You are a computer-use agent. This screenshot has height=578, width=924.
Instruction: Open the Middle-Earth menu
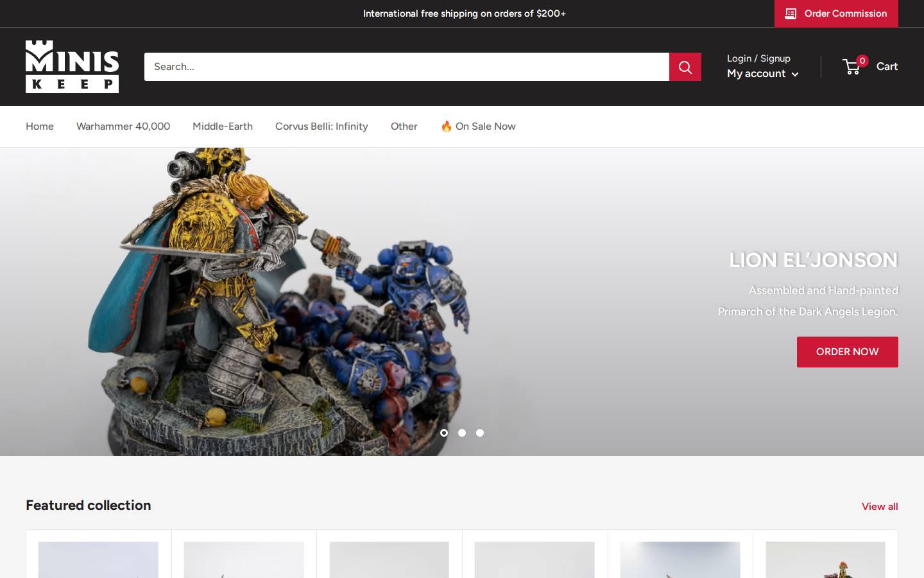point(223,127)
